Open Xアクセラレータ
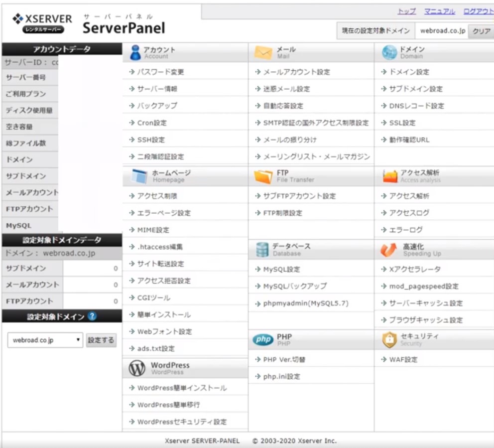494x448 pixels. 415,269
